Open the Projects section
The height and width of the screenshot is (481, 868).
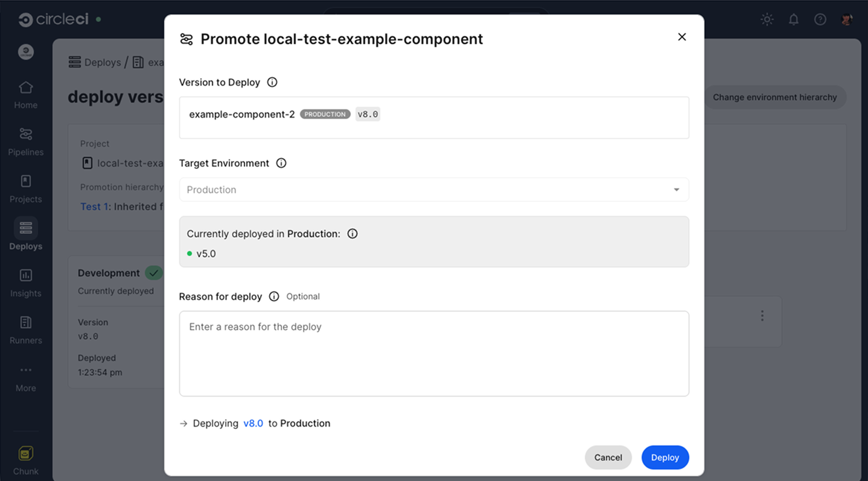[25, 188]
